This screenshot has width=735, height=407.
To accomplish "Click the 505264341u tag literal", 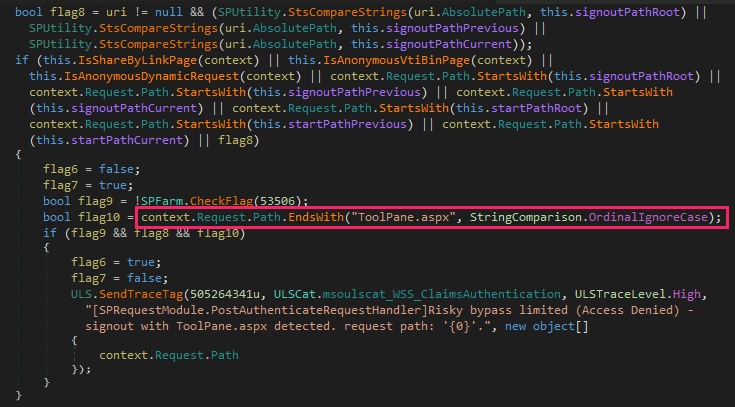I will [x=225, y=294].
